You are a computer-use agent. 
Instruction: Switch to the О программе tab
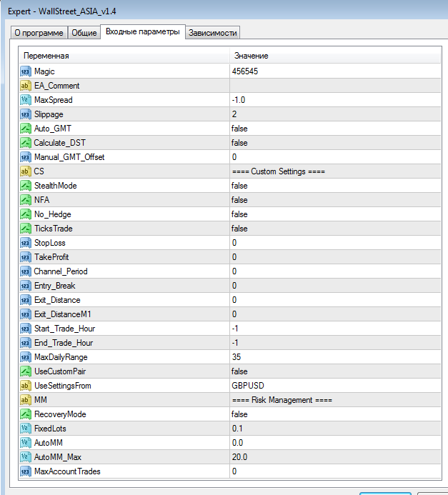click(39, 33)
